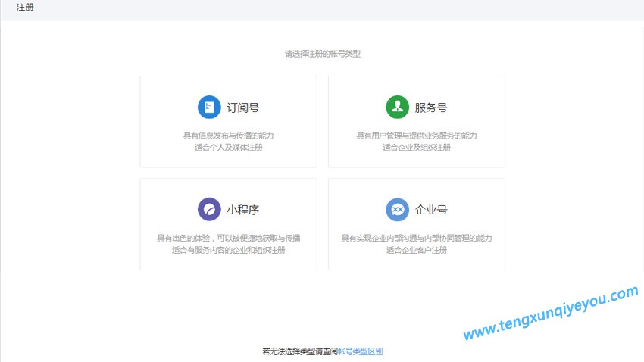This screenshot has width=644, height=362.
Task: Click the blue 企业号 enterprise account icon
Action: pyautogui.click(x=397, y=209)
